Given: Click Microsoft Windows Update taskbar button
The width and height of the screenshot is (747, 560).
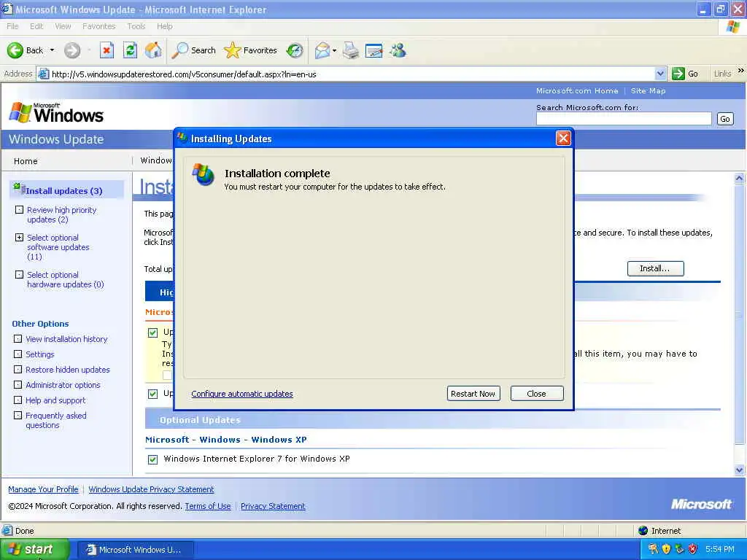Looking at the screenshot, I should pos(136,550).
